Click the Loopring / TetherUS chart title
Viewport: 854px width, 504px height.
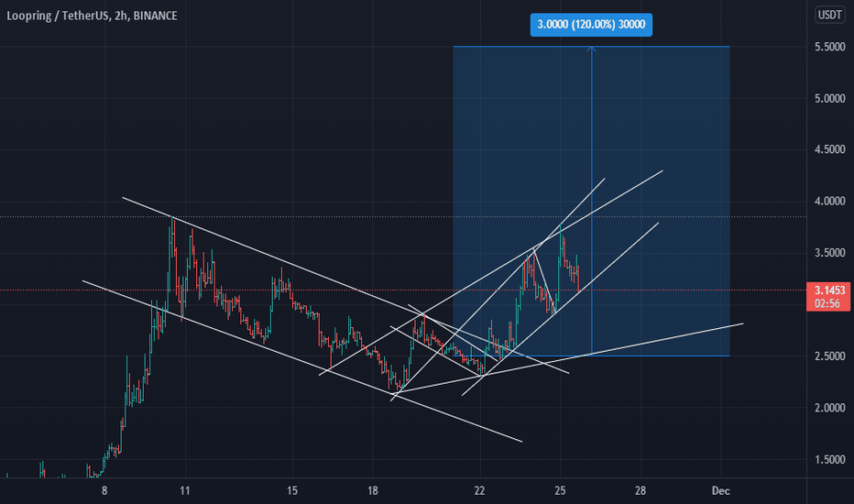click(x=92, y=16)
